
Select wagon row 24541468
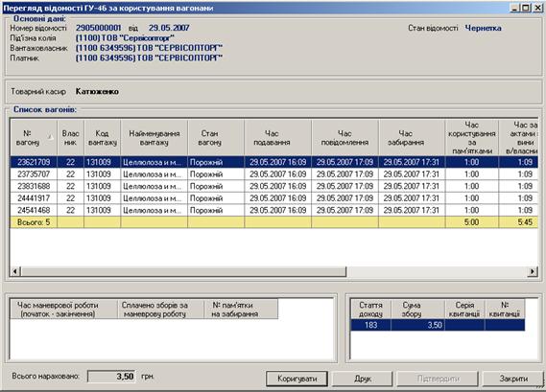(274, 210)
